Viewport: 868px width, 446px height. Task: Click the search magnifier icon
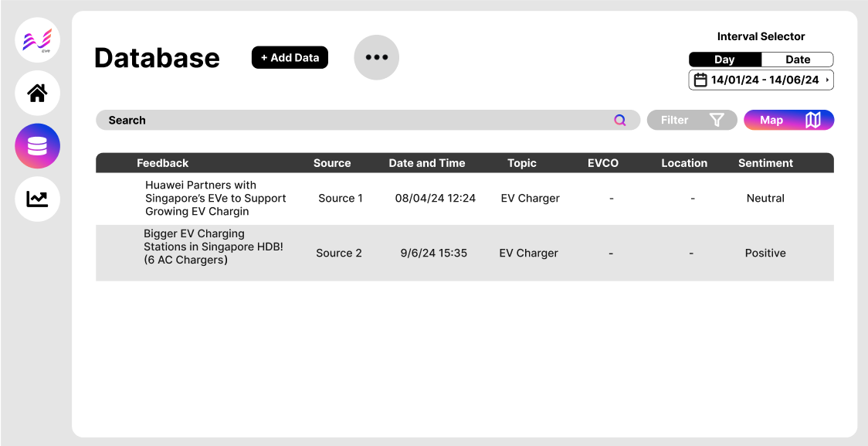(x=619, y=120)
